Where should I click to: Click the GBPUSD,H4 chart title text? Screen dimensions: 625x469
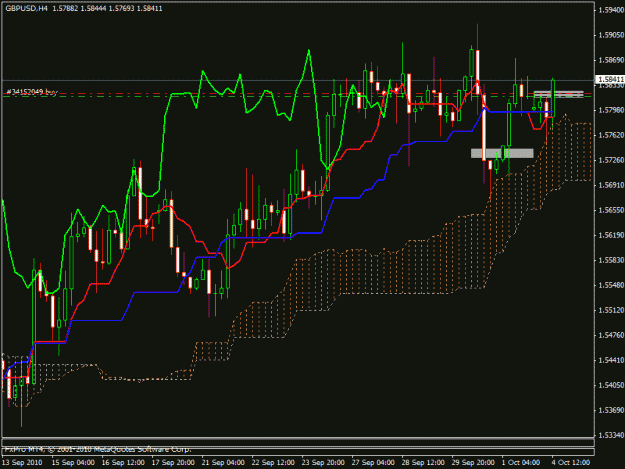click(26, 8)
